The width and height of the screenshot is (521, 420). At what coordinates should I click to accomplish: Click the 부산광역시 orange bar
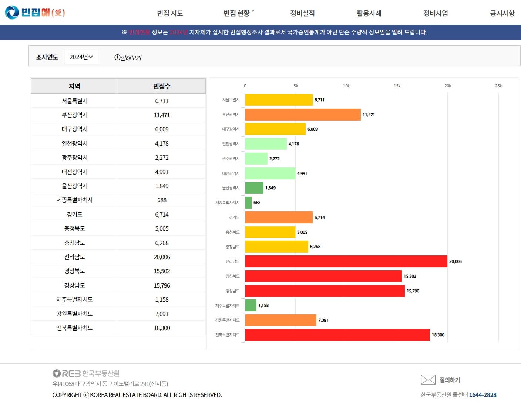302,115
